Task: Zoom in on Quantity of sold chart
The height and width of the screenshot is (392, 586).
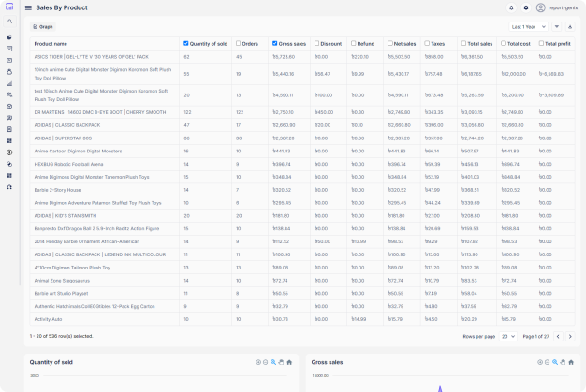Action: 258,362
